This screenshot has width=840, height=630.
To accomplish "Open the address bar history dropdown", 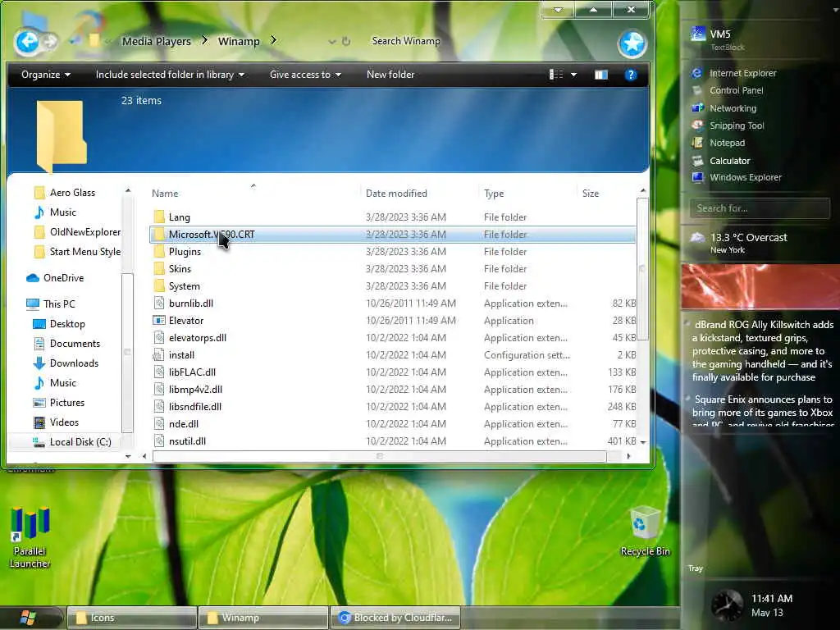I will [331, 41].
